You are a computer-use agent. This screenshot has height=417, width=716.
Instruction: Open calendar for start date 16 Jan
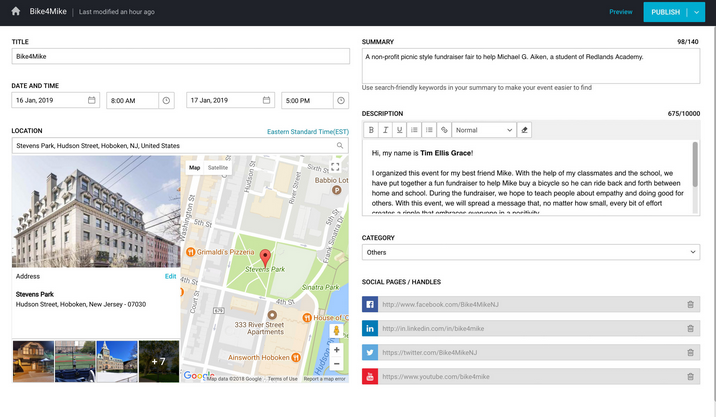(x=91, y=100)
